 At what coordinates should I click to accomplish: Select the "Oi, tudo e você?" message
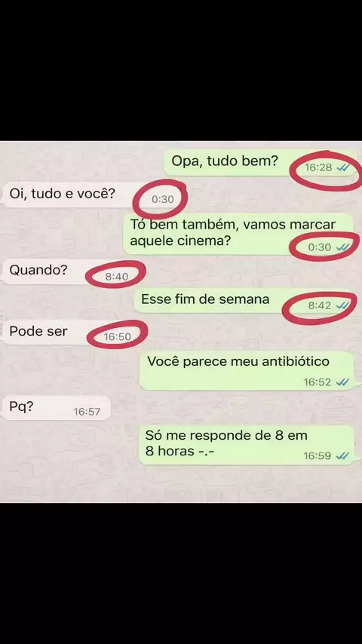[91, 195]
